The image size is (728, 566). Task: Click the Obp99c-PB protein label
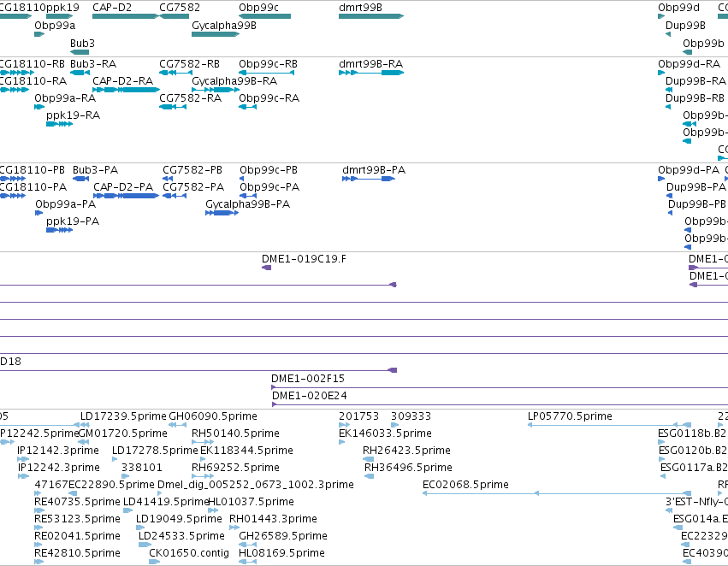pos(269,170)
